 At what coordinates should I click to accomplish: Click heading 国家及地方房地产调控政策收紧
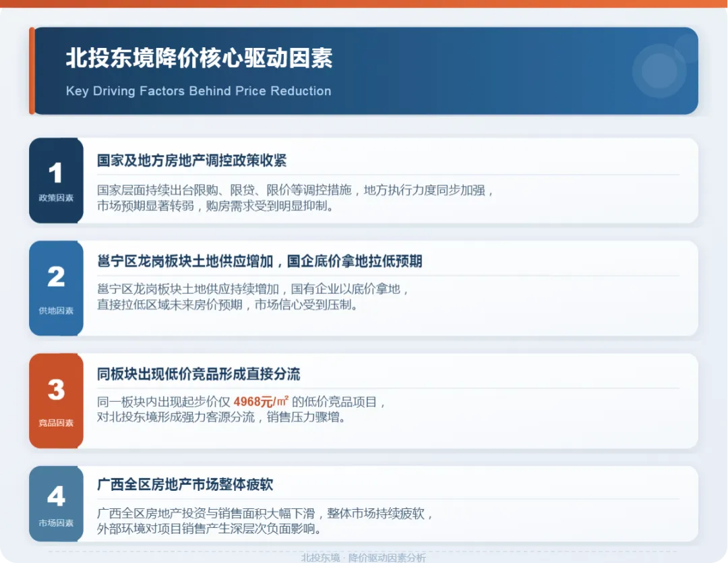pyautogui.click(x=191, y=160)
